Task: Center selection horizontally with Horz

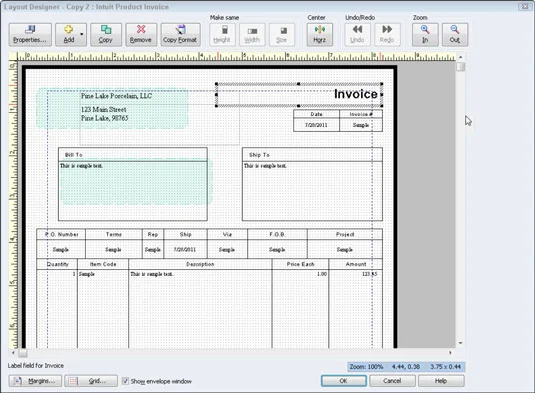Action: click(x=320, y=34)
